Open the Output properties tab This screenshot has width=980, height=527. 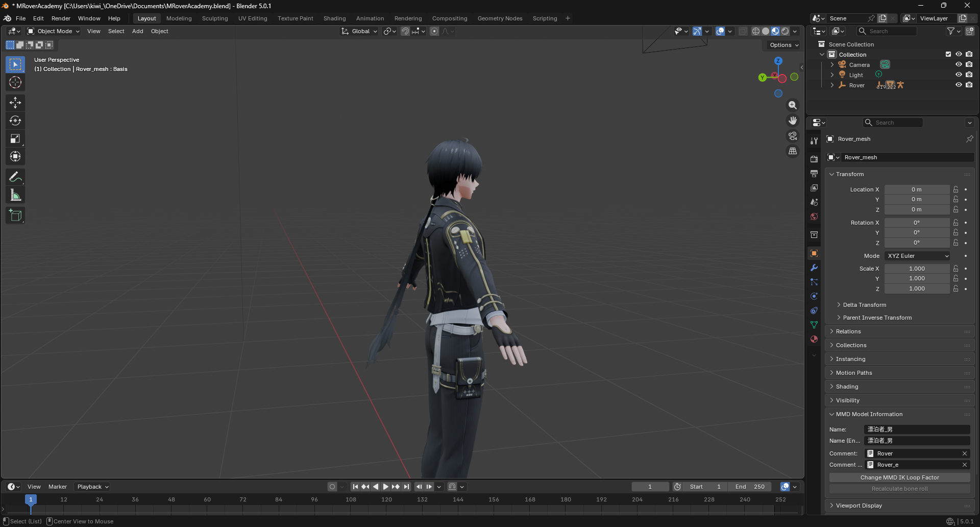point(814,174)
